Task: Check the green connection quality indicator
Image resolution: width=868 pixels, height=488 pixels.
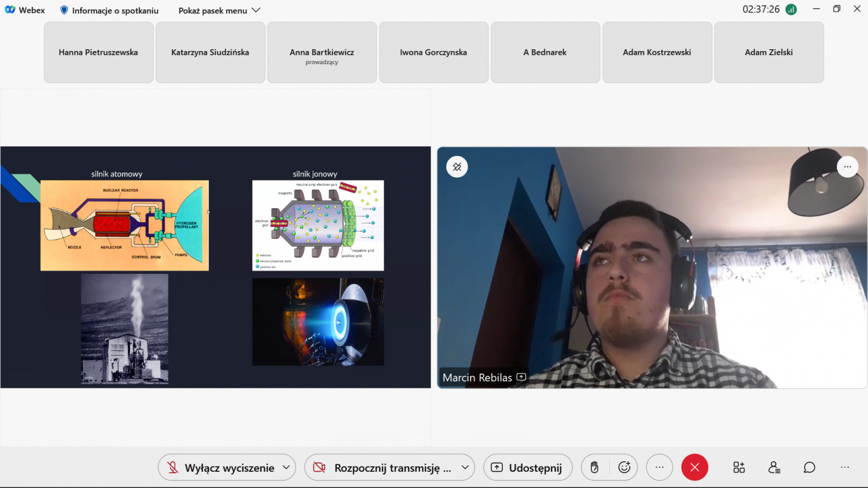Action: coord(791,9)
